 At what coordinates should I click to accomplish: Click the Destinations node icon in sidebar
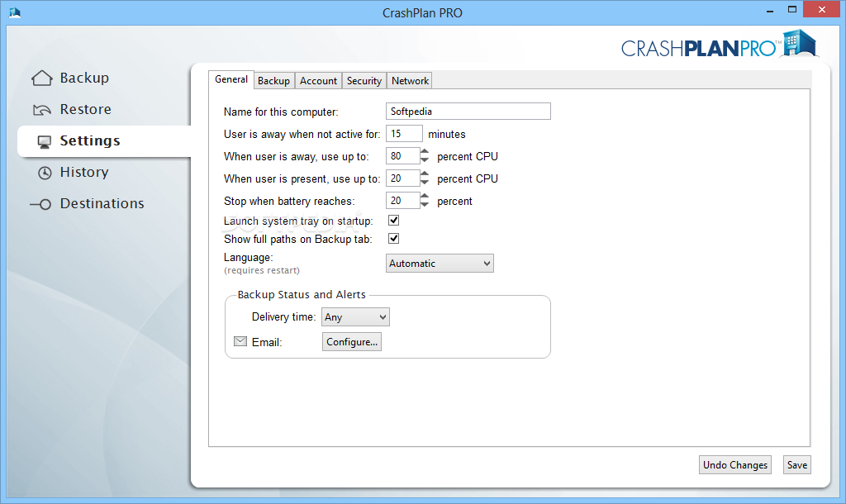pos(40,205)
